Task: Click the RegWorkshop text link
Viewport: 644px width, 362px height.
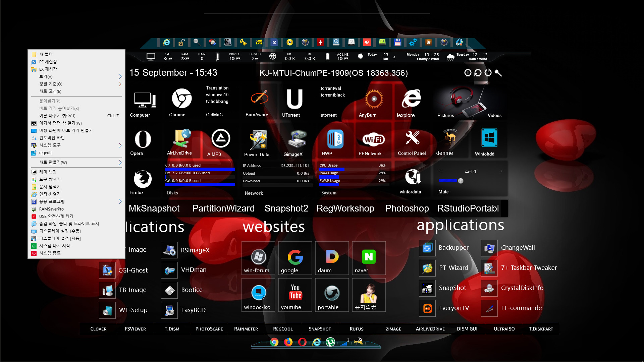Action: click(x=345, y=208)
